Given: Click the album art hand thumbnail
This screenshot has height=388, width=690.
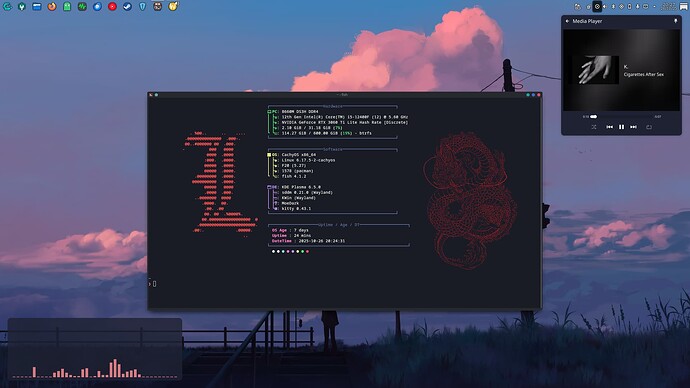Looking at the screenshot, I should [x=595, y=70].
